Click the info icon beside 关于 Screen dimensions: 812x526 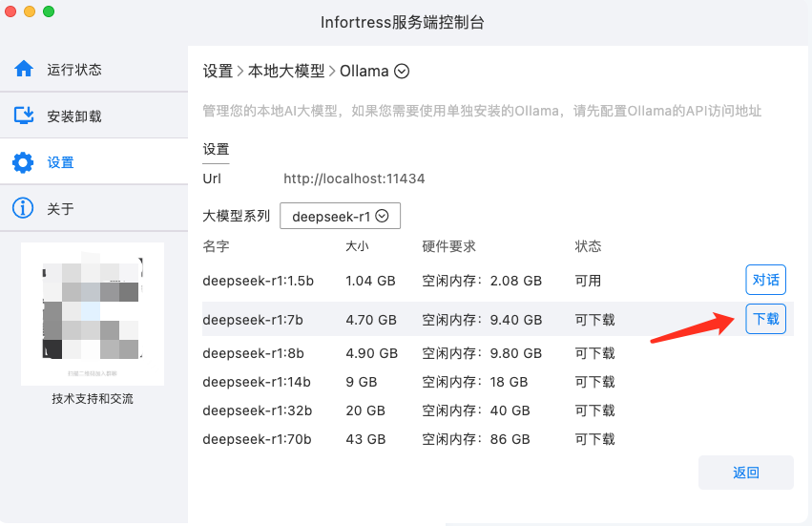pos(23,208)
